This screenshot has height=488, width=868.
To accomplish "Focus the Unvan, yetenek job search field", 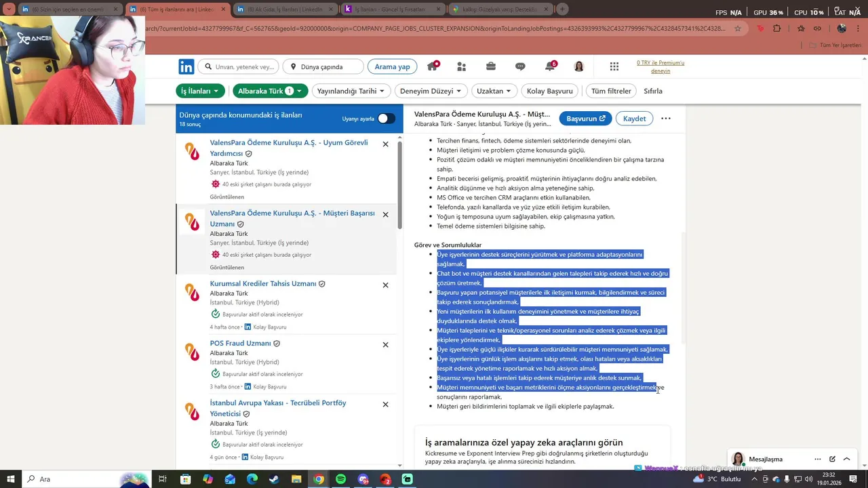I will (238, 66).
